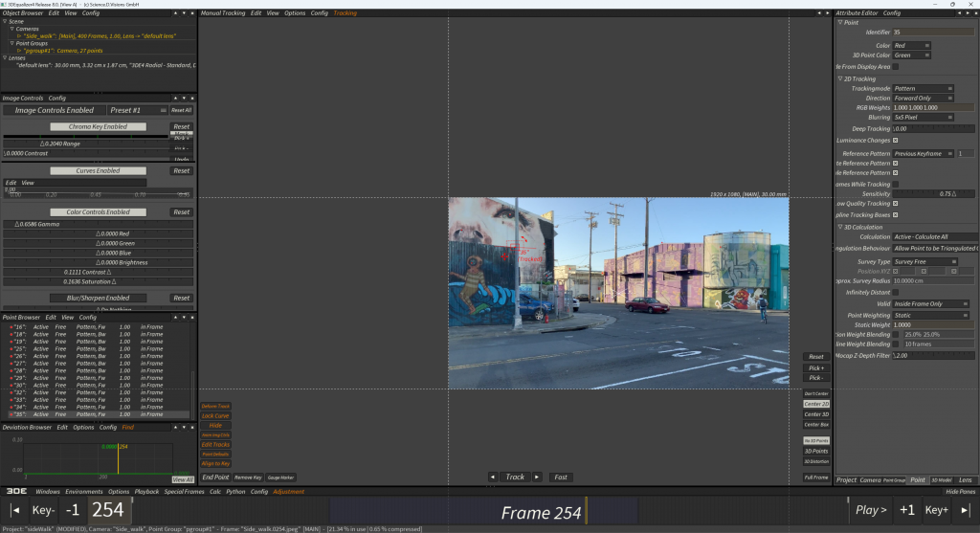
Task: Collapse the 2D Tracking section
Action: coord(840,78)
